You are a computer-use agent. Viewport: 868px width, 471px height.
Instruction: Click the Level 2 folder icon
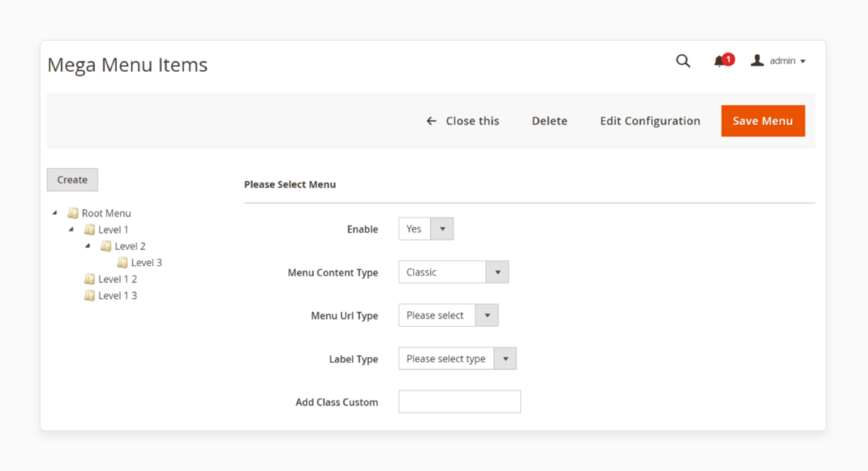point(106,246)
